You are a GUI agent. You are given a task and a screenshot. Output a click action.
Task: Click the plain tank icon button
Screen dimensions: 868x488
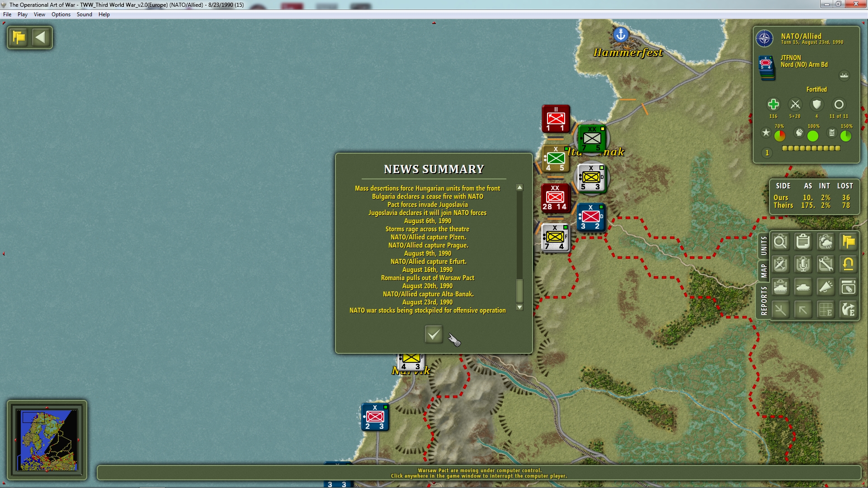click(803, 287)
